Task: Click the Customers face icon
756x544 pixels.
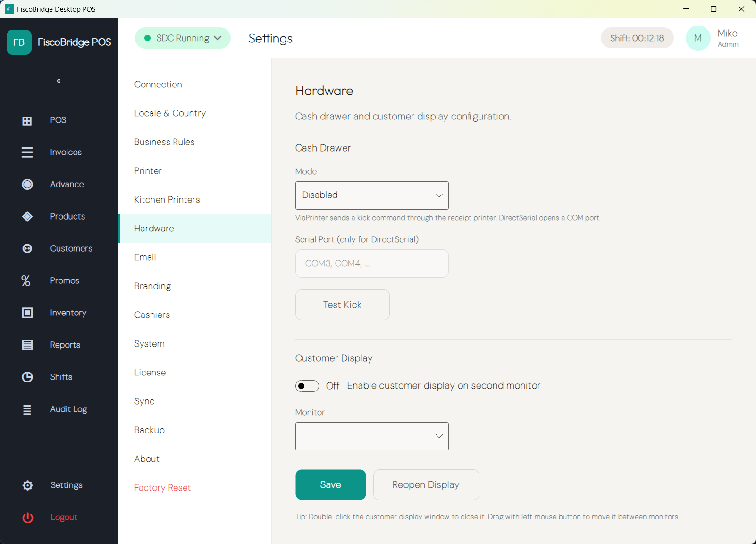Action: click(x=27, y=249)
